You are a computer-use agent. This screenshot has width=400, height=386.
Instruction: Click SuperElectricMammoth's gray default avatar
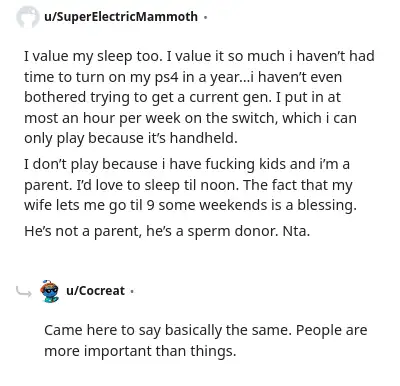click(x=28, y=17)
